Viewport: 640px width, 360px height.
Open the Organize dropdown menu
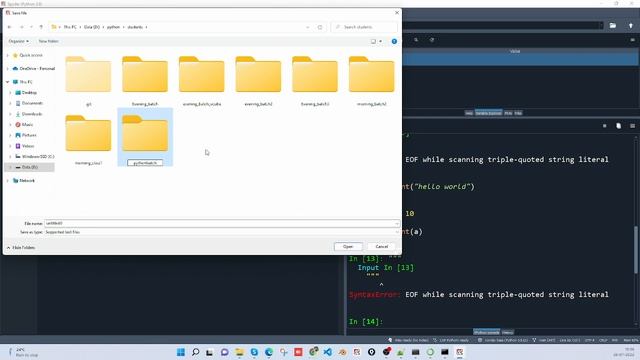coord(19,41)
